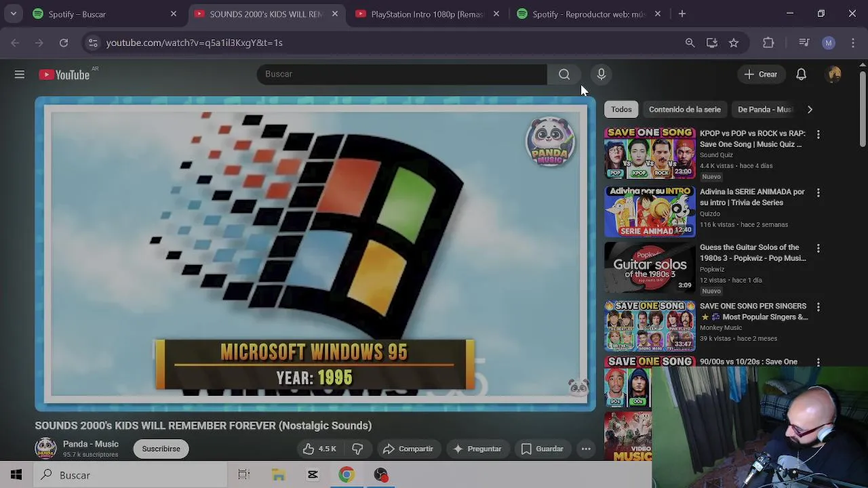
Task: Click the Popkwiz channel name
Action: (712, 269)
